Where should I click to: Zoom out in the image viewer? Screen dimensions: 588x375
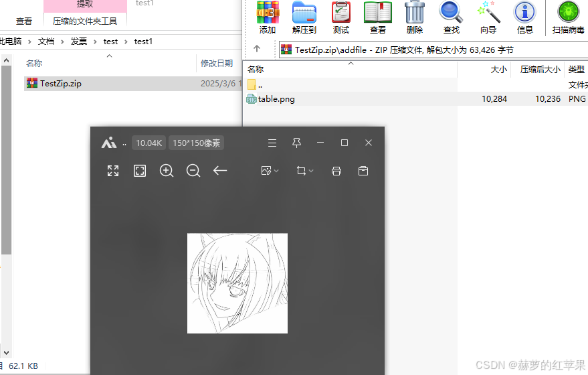pyautogui.click(x=193, y=171)
